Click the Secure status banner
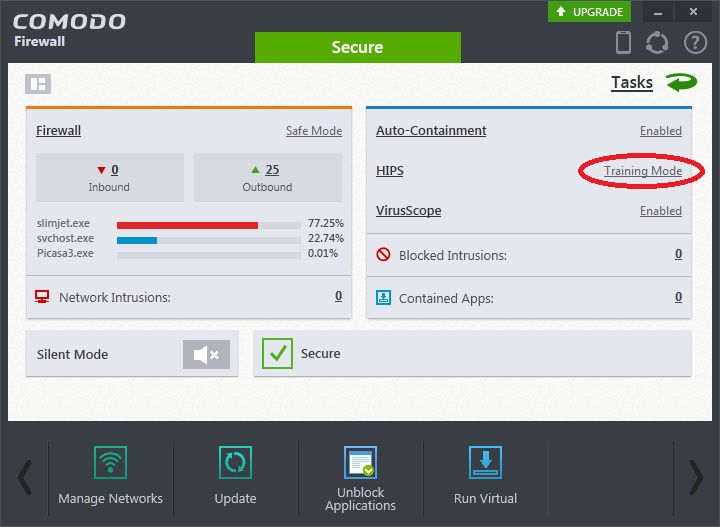Screen dimensions: 720x527 pos(358,47)
